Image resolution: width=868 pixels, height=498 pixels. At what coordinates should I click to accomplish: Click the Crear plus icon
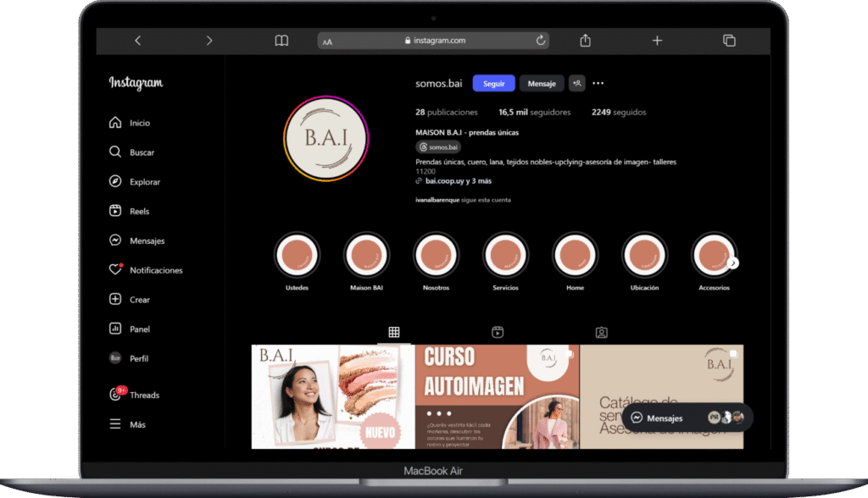pyautogui.click(x=115, y=300)
